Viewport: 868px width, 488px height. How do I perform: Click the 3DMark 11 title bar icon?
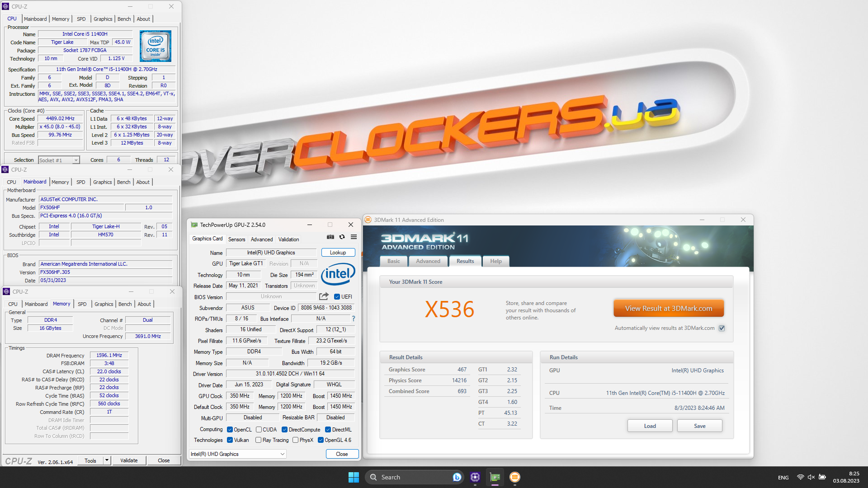[x=368, y=220]
